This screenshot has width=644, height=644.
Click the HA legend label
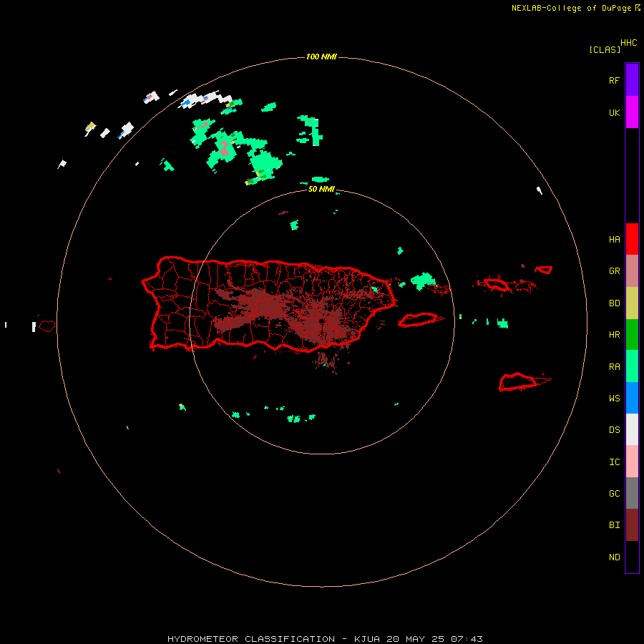click(x=614, y=240)
